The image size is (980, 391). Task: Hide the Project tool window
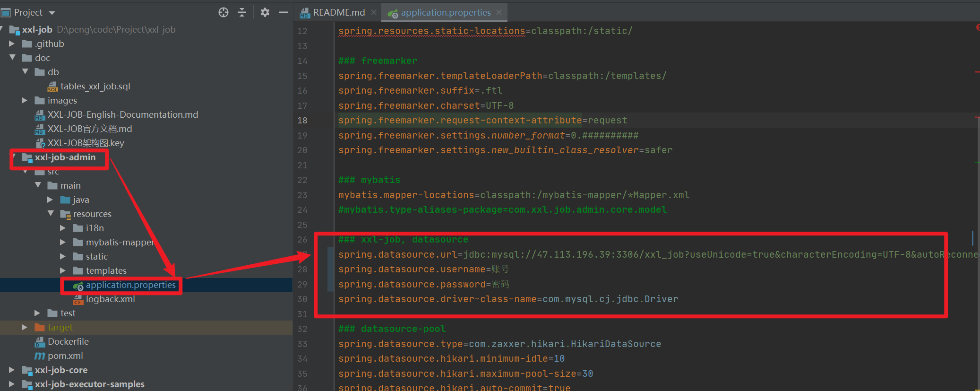tap(284, 12)
